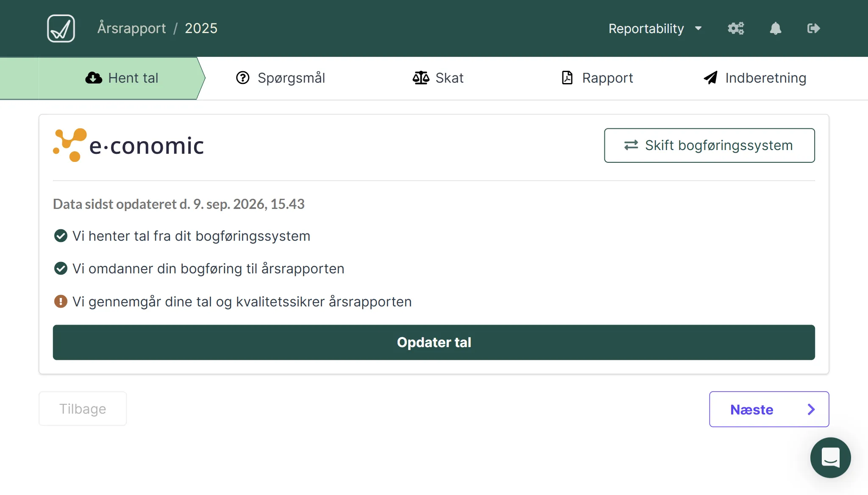
Task: Click the e-conomic logo
Action: coord(128,145)
